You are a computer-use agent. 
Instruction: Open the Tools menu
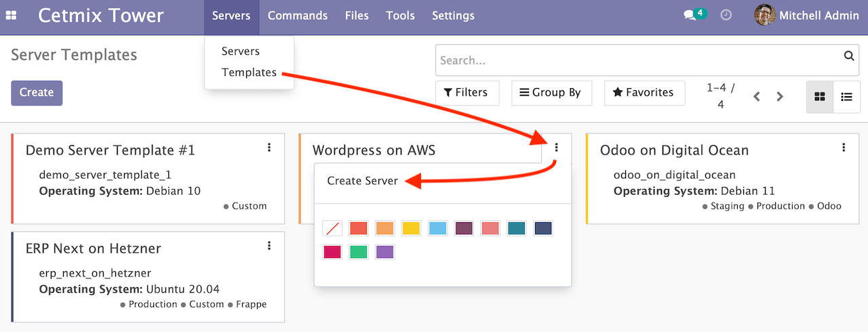pyautogui.click(x=400, y=16)
